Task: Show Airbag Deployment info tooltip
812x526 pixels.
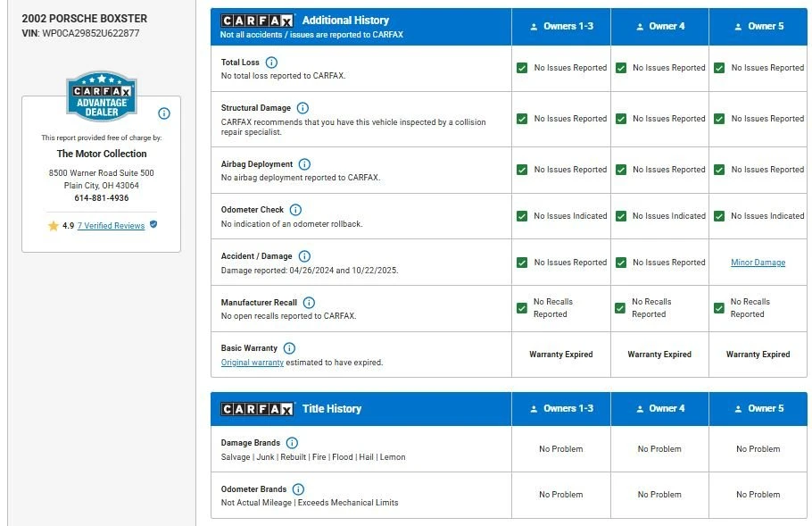Action: coord(304,164)
